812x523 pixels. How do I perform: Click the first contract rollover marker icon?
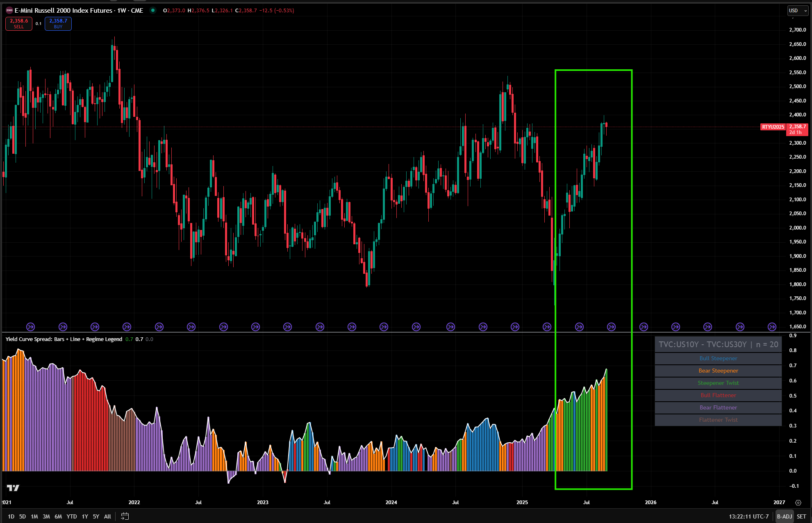[30, 327]
